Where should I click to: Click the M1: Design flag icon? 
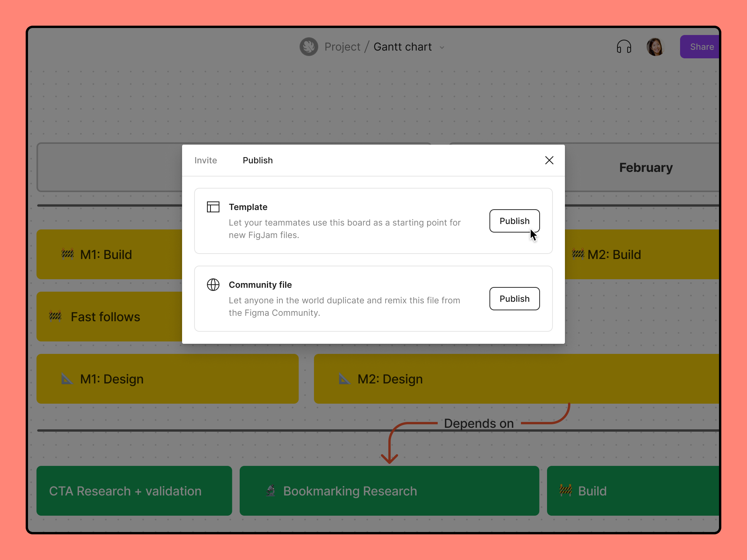tap(67, 379)
